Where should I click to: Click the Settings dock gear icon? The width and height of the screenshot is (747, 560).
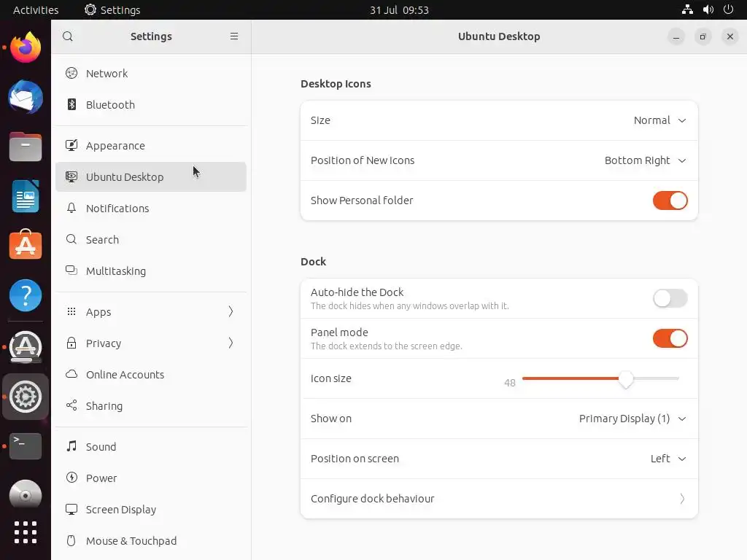26,396
